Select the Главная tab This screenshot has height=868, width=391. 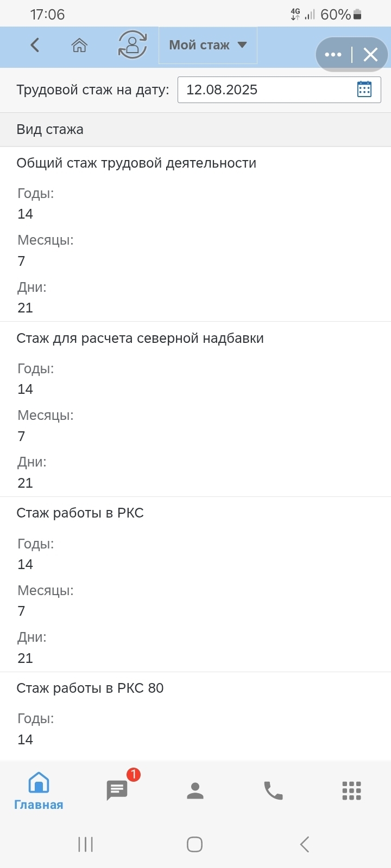point(39,792)
